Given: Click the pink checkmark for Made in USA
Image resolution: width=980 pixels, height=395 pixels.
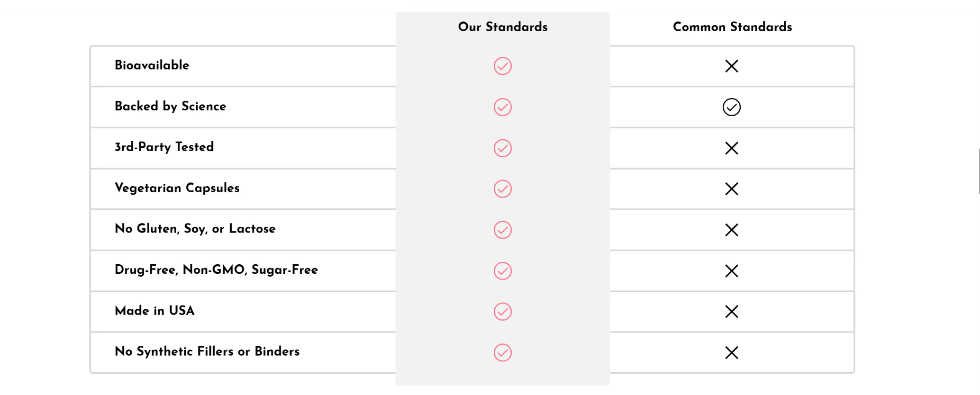Looking at the screenshot, I should click(502, 312).
